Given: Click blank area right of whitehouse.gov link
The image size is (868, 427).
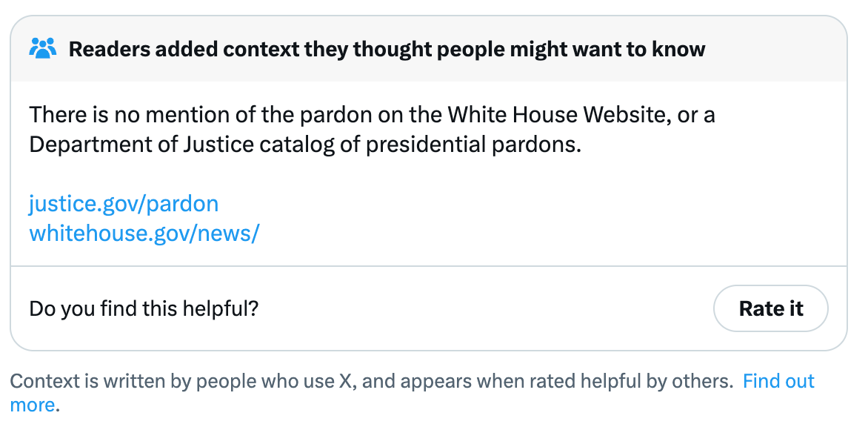Looking at the screenshot, I should point(518,234).
